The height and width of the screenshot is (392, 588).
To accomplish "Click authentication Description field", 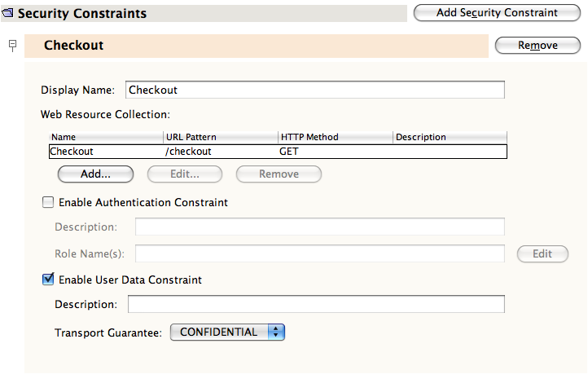I will pyautogui.click(x=319, y=227).
